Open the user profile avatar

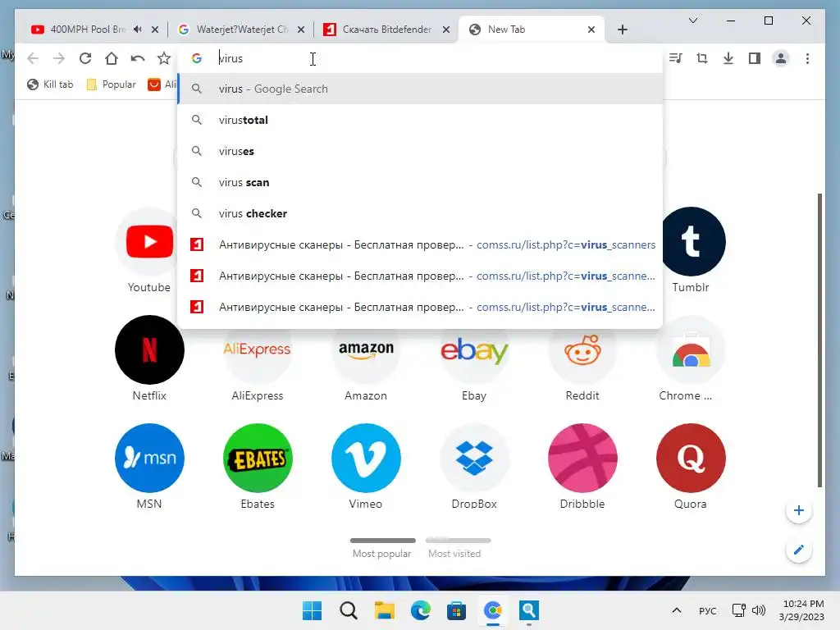[x=781, y=58]
